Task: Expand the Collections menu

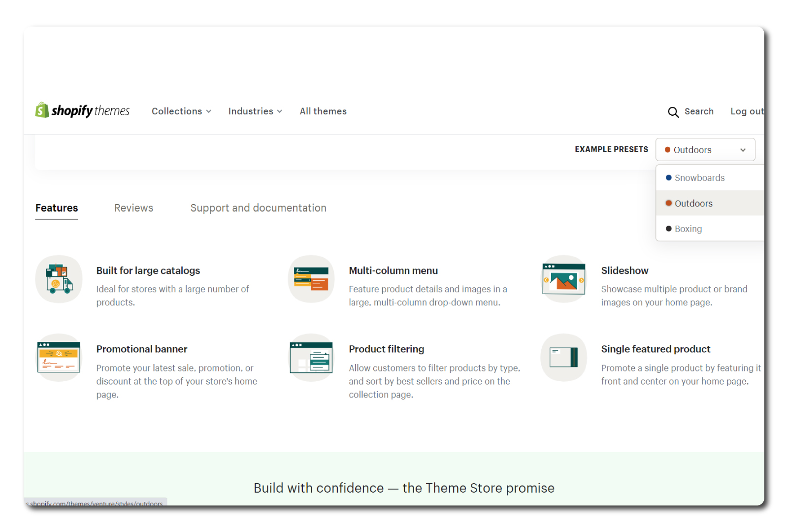Action: [x=181, y=111]
